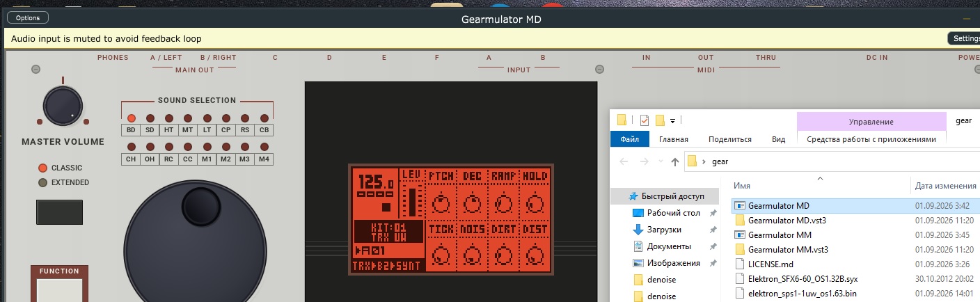
Task: Select the M1 track button
Action: click(207, 159)
